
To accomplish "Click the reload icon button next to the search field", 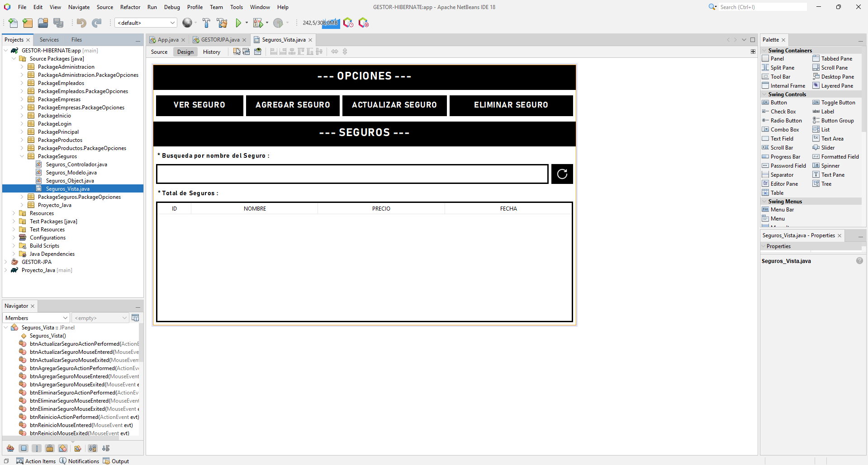I will pyautogui.click(x=562, y=174).
